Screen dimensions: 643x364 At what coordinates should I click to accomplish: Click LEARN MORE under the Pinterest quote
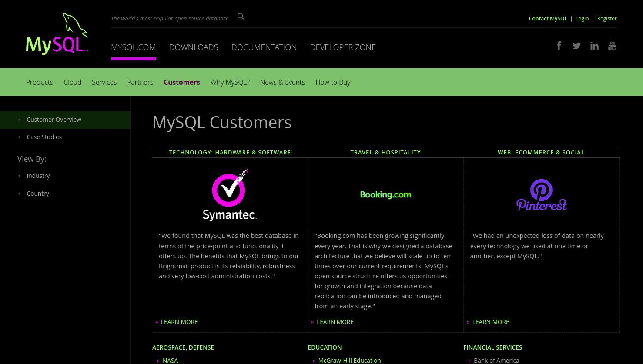point(491,322)
